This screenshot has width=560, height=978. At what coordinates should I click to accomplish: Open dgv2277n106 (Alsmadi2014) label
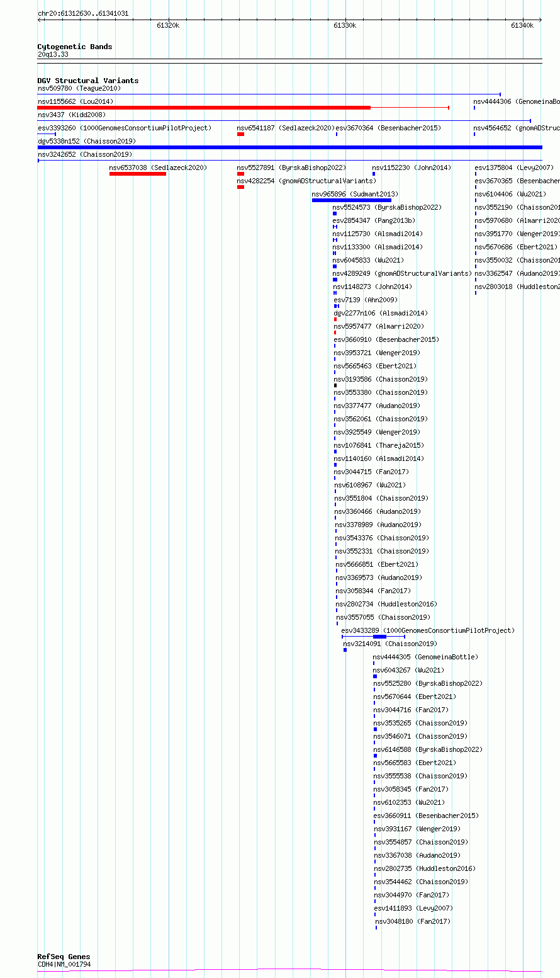tap(381, 313)
